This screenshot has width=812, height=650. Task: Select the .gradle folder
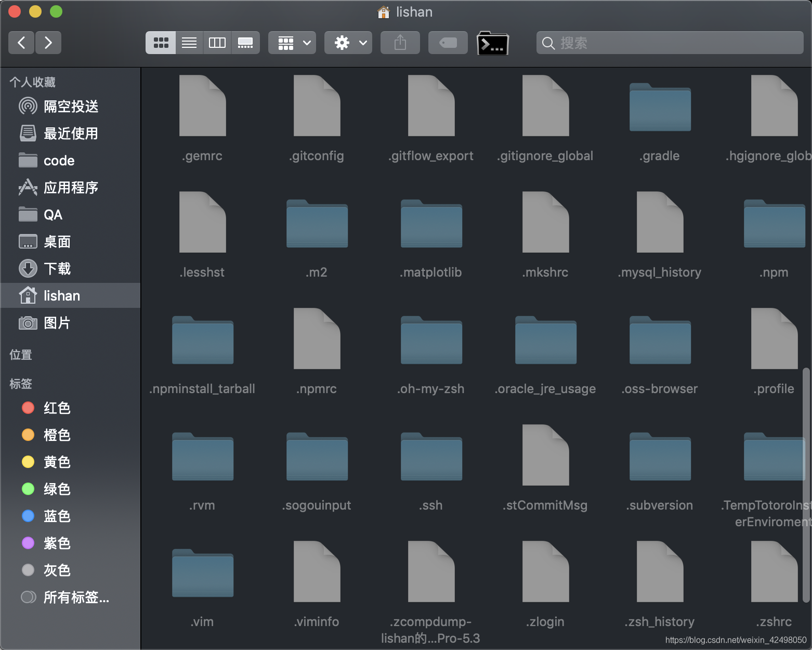tap(660, 107)
